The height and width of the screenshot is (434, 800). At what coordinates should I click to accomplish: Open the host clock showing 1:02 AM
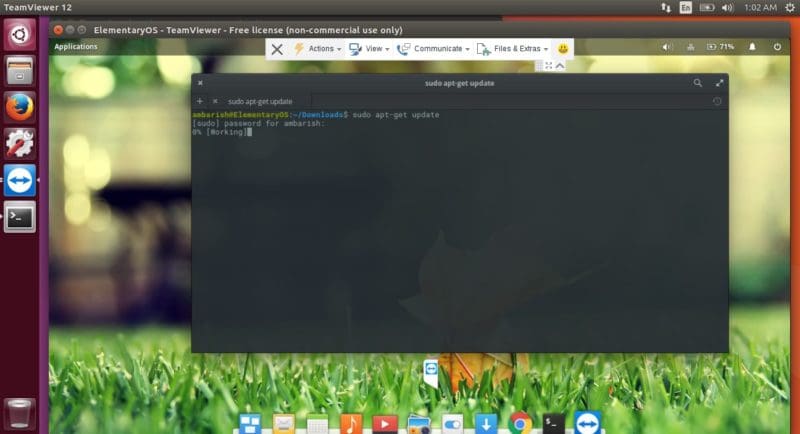click(x=760, y=8)
